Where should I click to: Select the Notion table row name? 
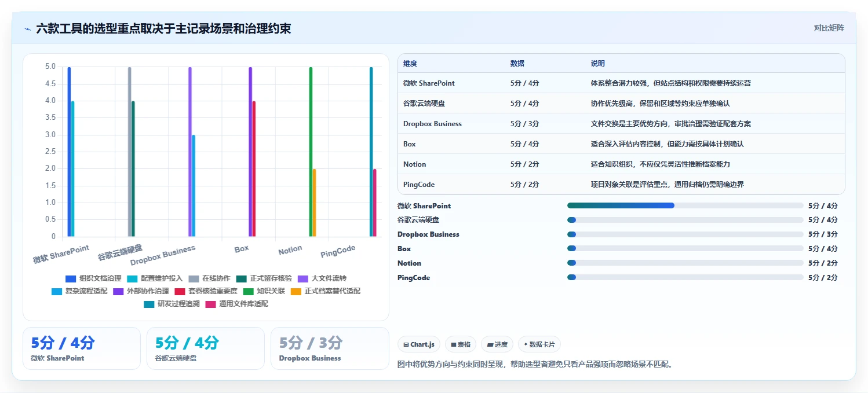(x=415, y=164)
